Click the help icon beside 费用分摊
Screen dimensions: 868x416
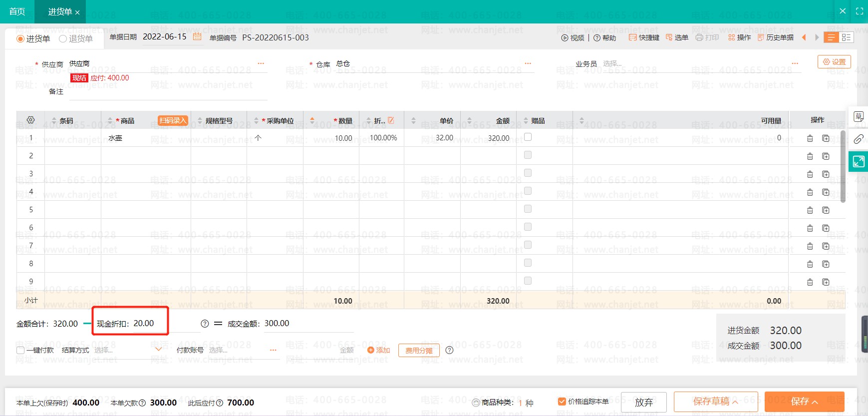pyautogui.click(x=449, y=350)
